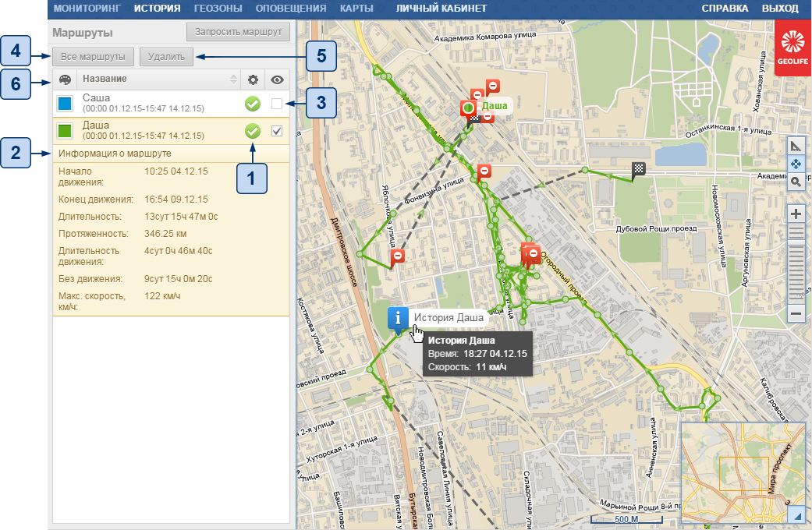Change Саша's blue route color swatch
Image resolution: width=812 pixels, height=530 pixels.
tap(65, 104)
